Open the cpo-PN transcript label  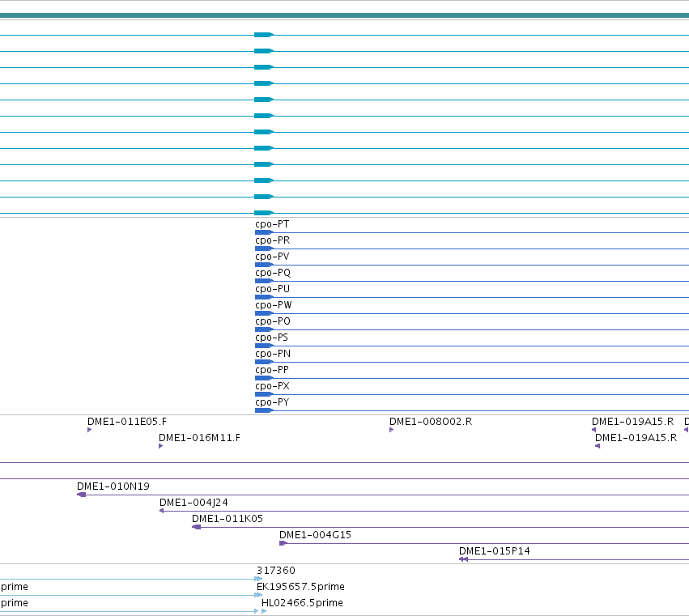point(273,354)
